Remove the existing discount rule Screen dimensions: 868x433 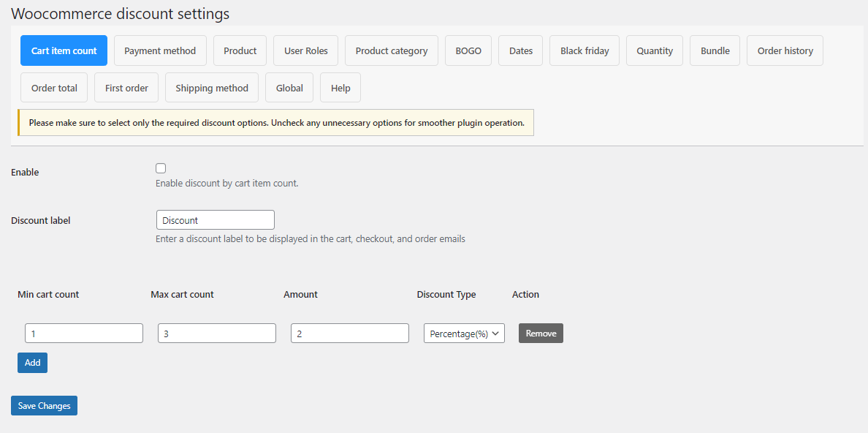tap(541, 333)
